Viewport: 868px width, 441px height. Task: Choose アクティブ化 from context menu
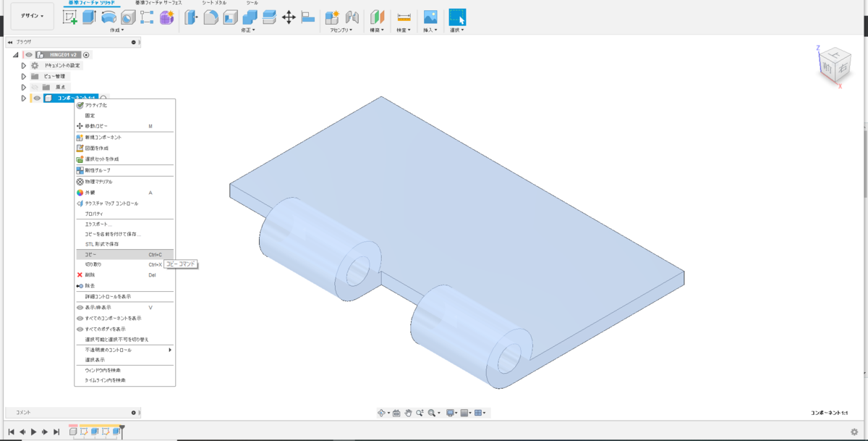[x=125, y=105]
